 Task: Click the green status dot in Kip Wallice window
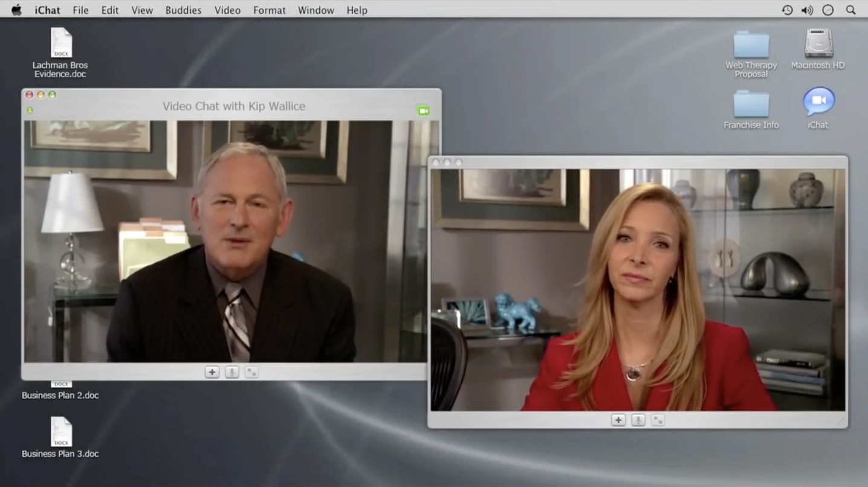tap(30, 110)
